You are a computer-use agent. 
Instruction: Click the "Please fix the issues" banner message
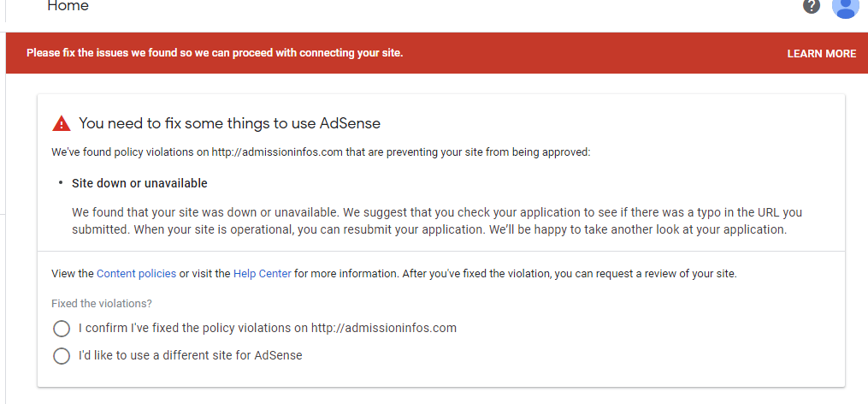215,53
